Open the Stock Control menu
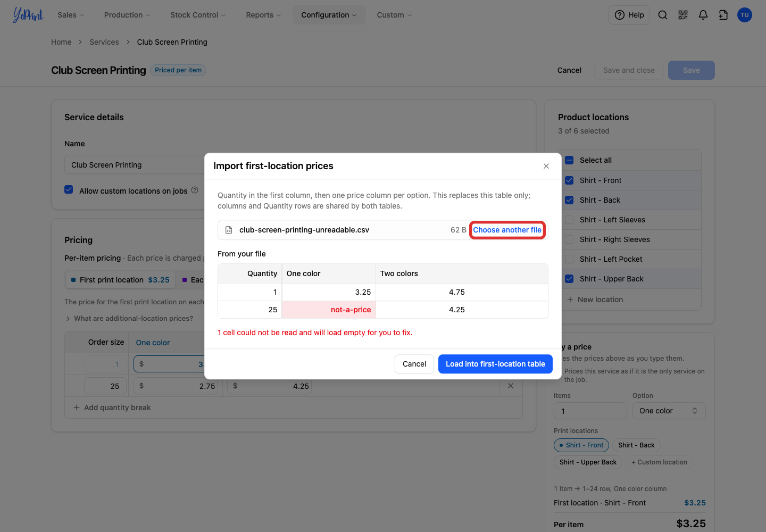Image resolution: width=766 pixels, height=532 pixels. [198, 15]
